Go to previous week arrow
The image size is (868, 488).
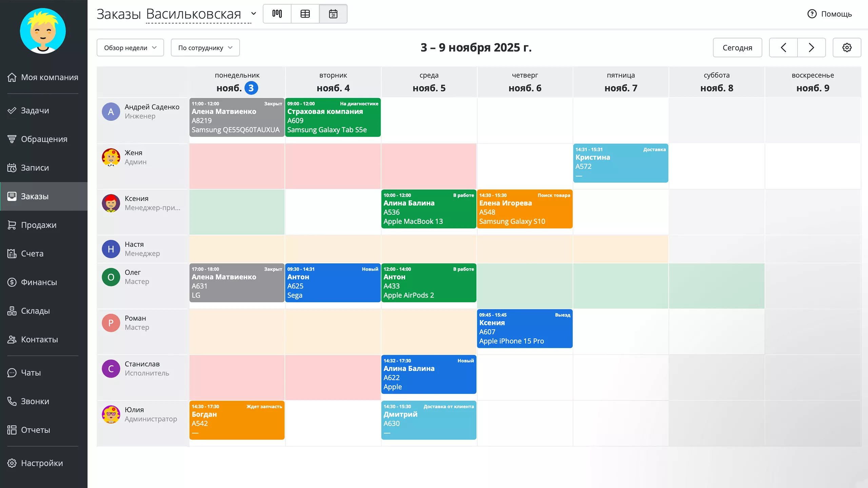783,47
